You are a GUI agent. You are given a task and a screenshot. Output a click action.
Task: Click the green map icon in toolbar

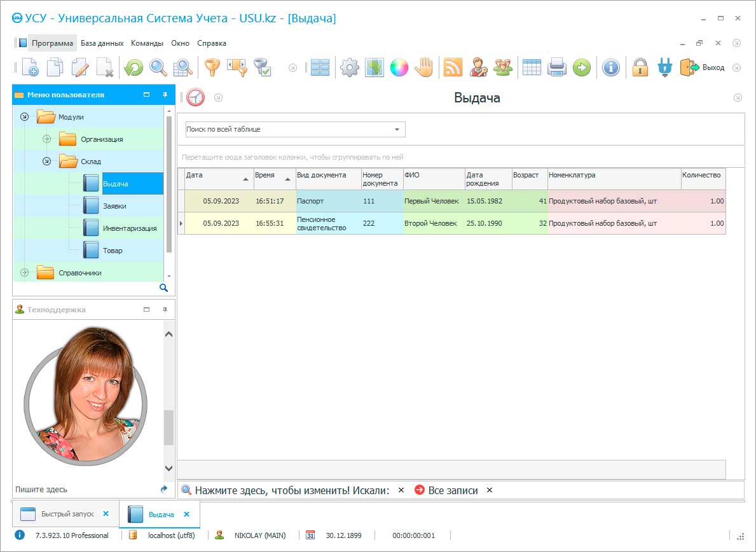click(x=375, y=67)
